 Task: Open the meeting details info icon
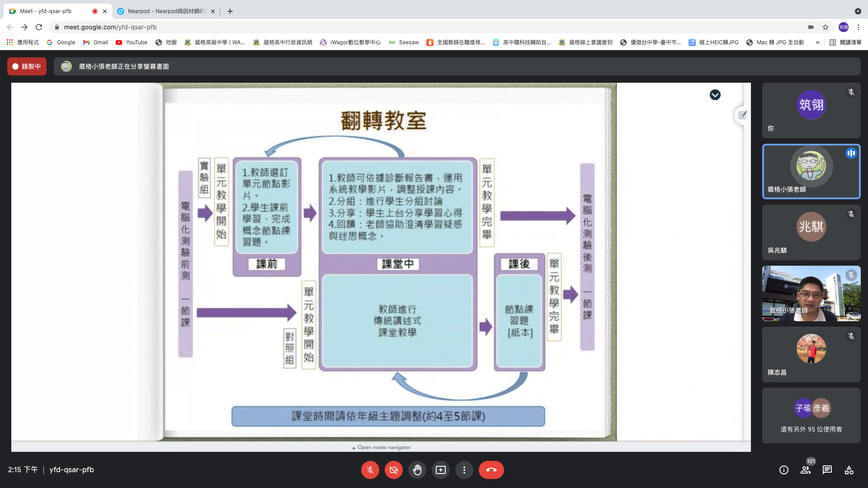click(x=783, y=470)
